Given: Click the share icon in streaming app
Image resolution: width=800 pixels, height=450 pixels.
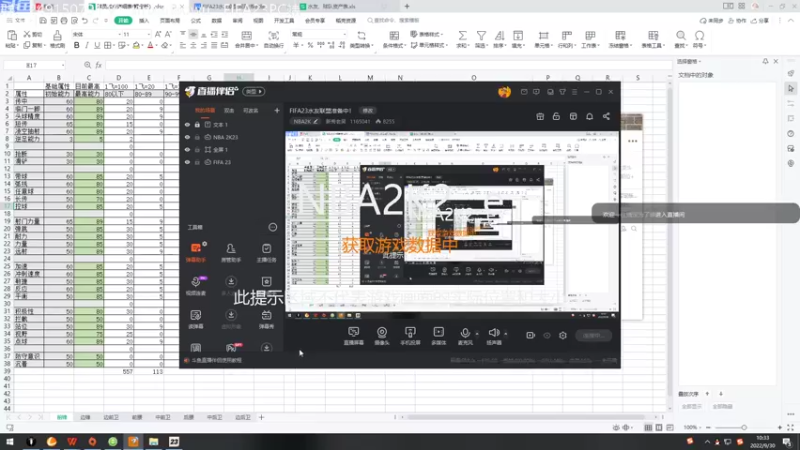Looking at the screenshot, I should click(606, 116).
